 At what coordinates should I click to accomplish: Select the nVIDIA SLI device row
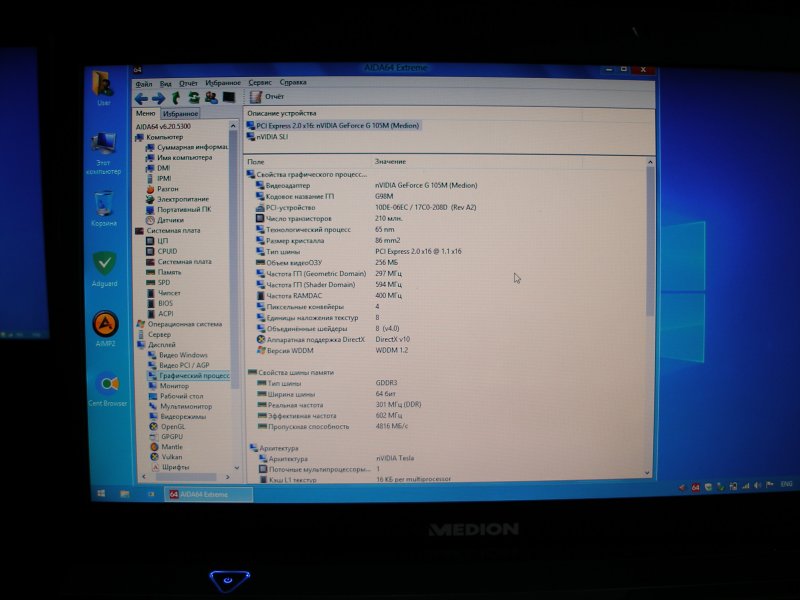click(x=271, y=138)
